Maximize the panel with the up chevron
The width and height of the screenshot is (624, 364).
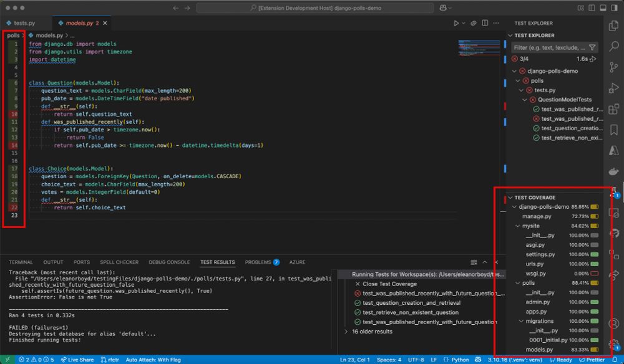click(485, 262)
